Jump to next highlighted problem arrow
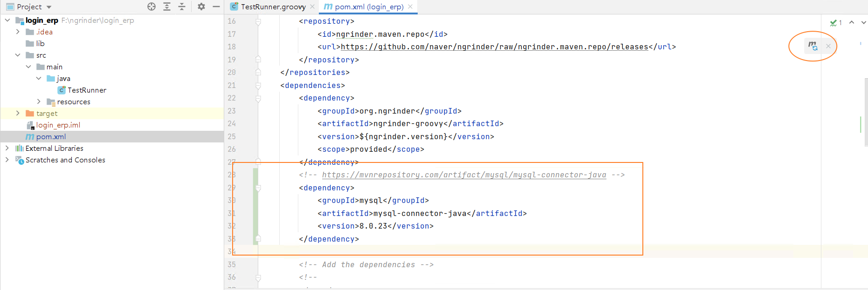 tap(863, 22)
